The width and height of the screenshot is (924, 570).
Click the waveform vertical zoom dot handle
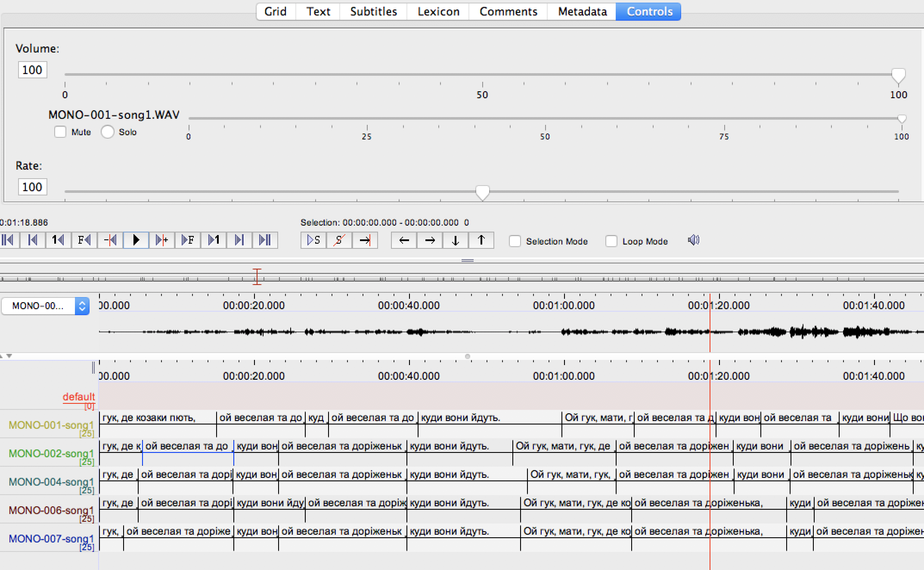pyautogui.click(x=468, y=356)
